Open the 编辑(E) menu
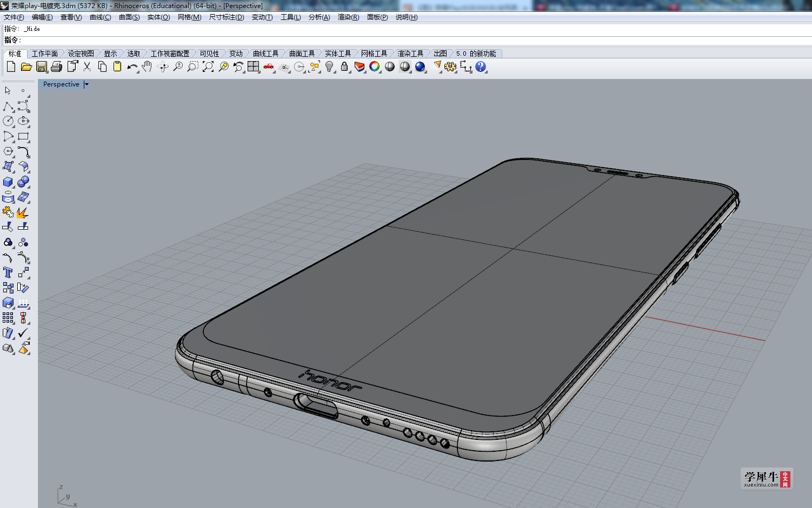812x508 pixels. [42, 17]
